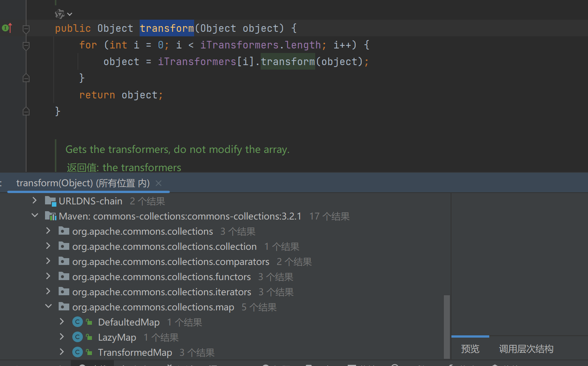Image resolution: width=588 pixels, height=366 pixels.
Task: Select the org.apache.commons.collections.map row
Action: coord(225,307)
